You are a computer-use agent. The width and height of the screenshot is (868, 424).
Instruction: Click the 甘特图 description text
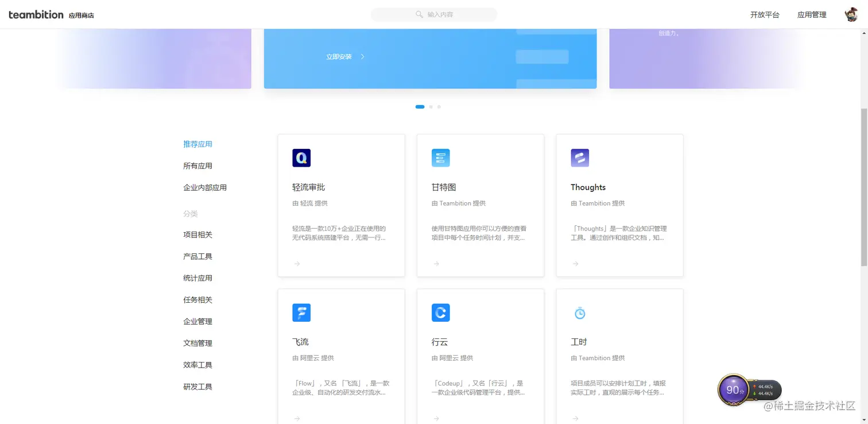[479, 233]
